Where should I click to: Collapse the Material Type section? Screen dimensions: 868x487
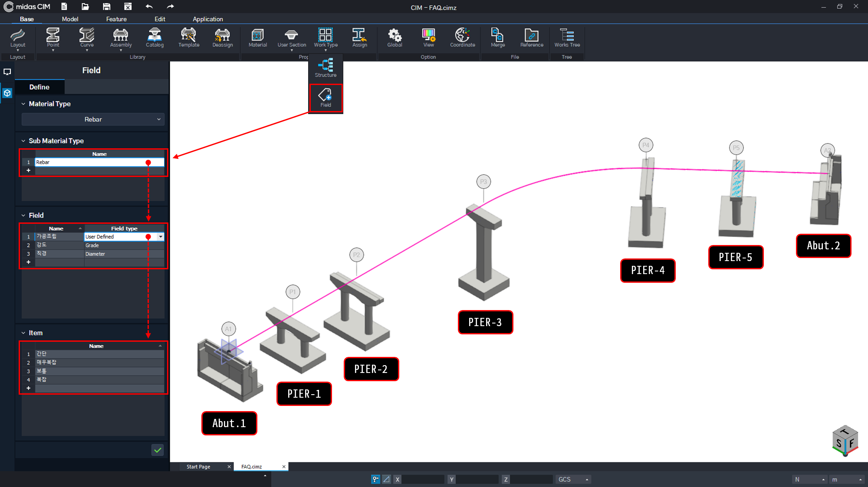coord(23,104)
